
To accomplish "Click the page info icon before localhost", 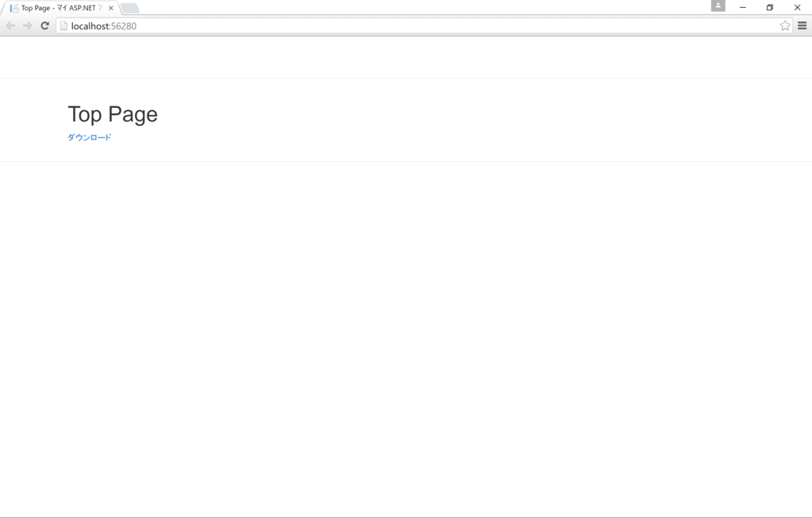I will pos(64,25).
